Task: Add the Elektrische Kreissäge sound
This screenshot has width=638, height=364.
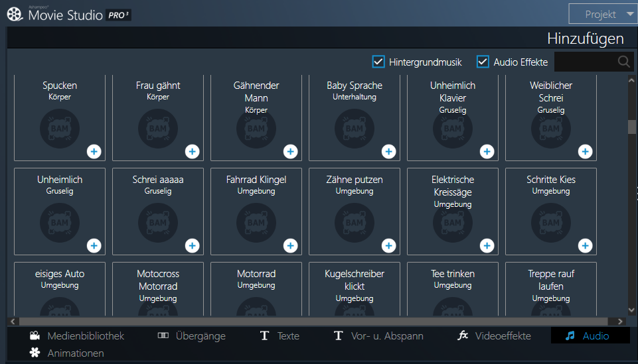Action: click(x=487, y=246)
